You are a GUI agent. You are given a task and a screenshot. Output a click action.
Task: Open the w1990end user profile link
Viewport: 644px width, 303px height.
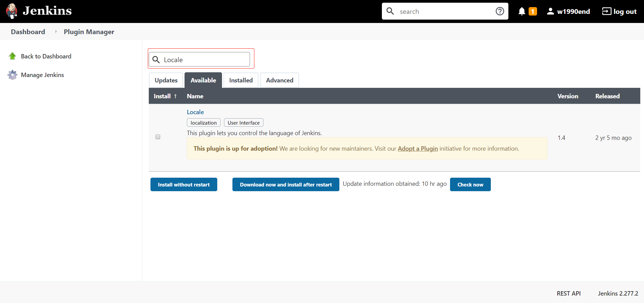573,11
